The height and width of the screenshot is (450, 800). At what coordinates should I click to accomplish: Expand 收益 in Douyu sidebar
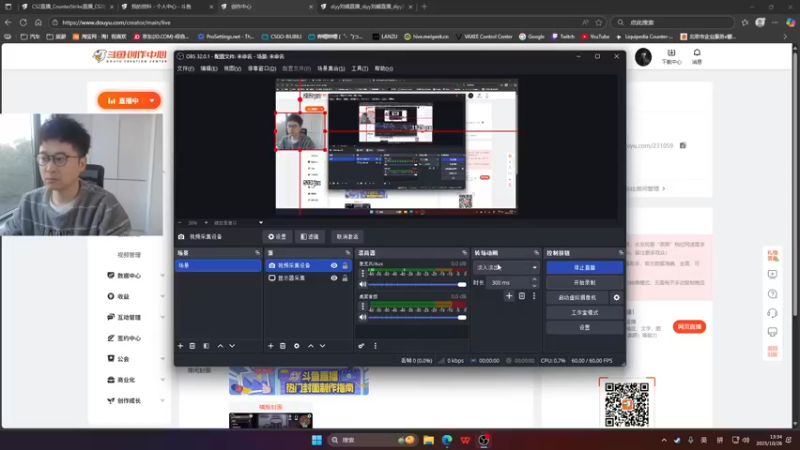pos(163,296)
